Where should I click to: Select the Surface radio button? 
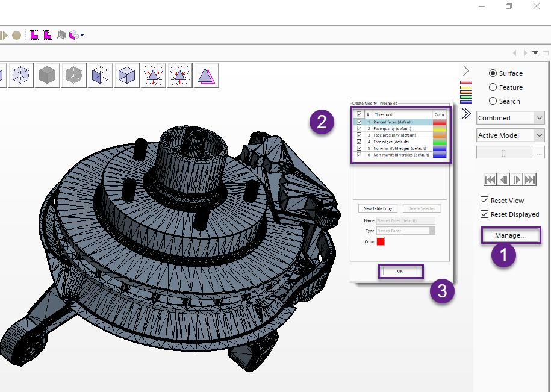(493, 73)
